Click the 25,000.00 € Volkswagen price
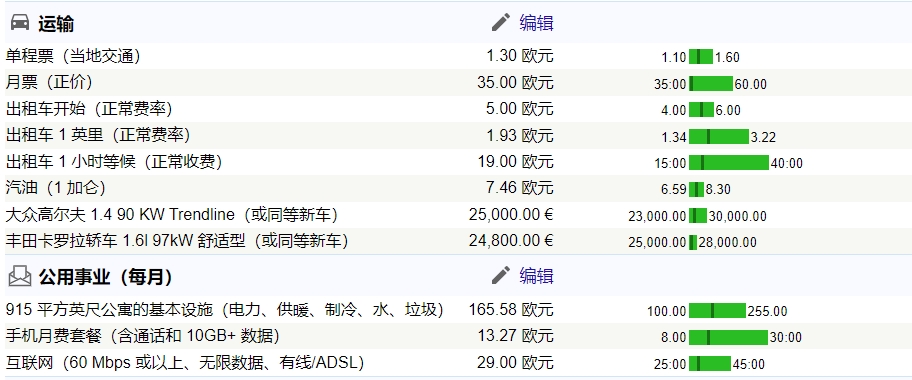The width and height of the screenshot is (912, 380). [511, 215]
